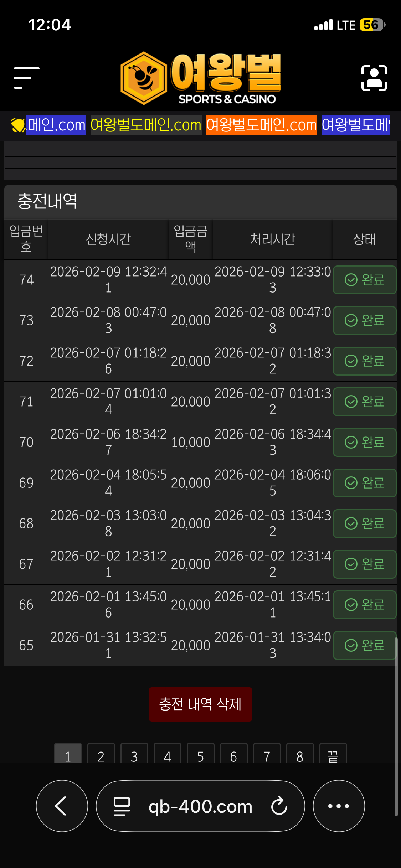Open the browser three-dot more menu
401x868 pixels.
339,806
